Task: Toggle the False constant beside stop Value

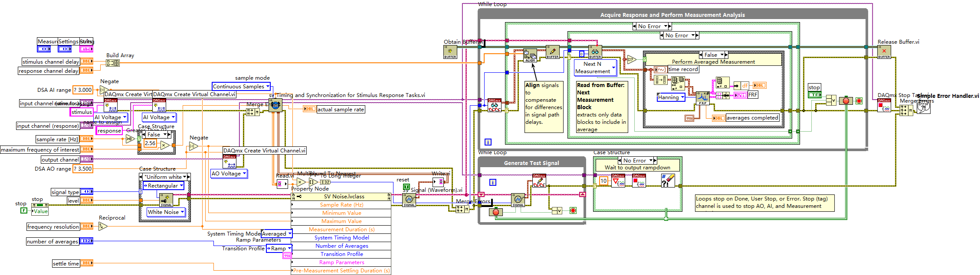Action: pos(24,210)
